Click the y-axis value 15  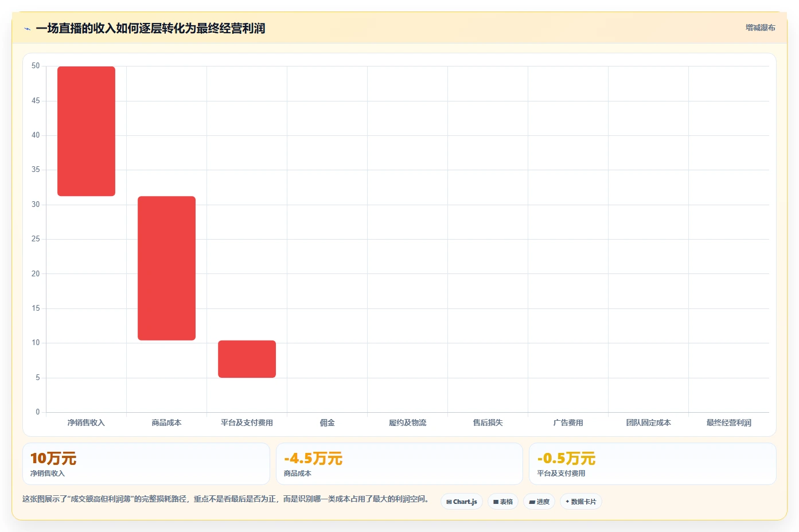[x=36, y=308]
